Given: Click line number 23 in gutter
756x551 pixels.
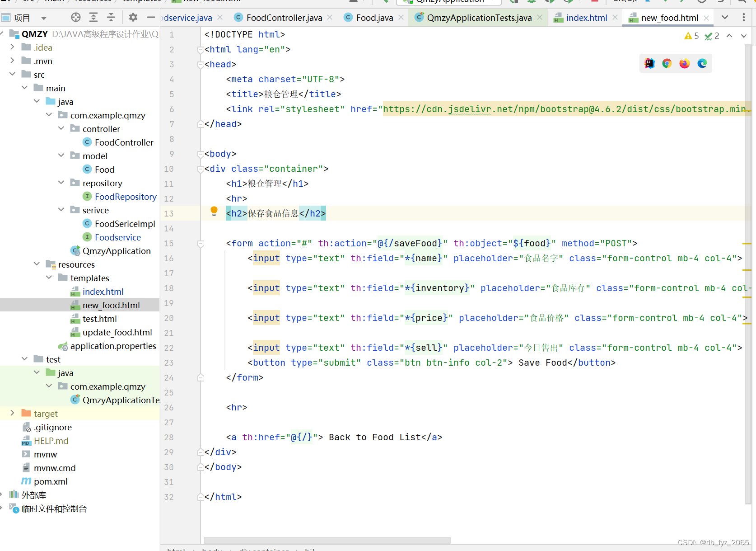Looking at the screenshot, I should (x=169, y=363).
